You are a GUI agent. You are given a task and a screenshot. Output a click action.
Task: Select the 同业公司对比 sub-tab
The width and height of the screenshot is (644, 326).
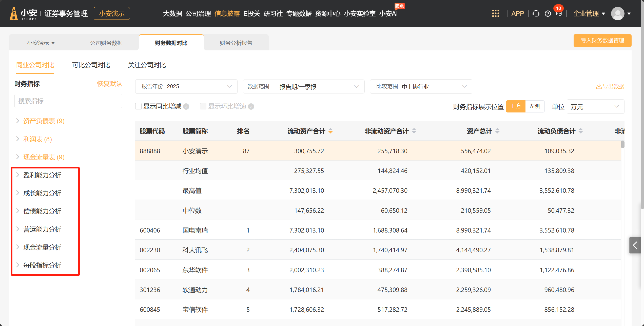[35, 65]
